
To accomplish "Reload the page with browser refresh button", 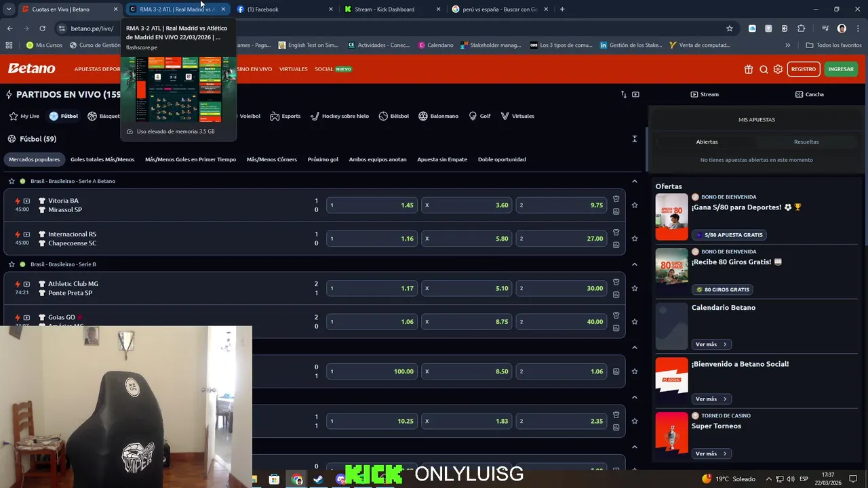I will (42, 28).
